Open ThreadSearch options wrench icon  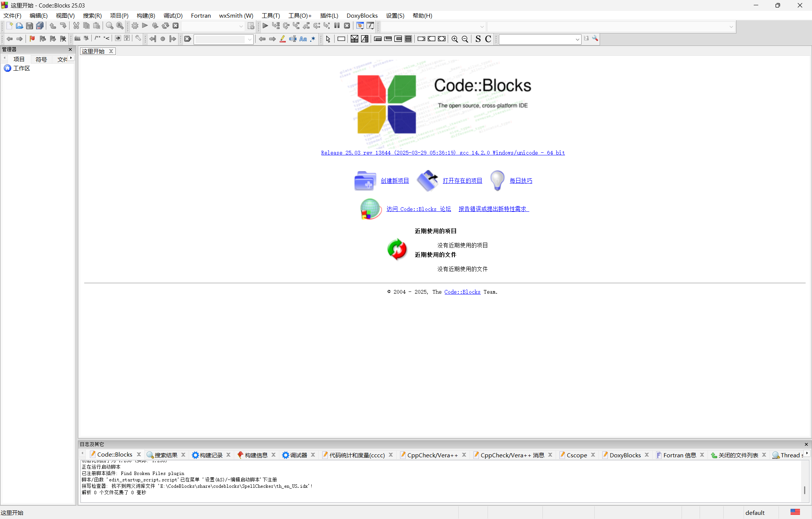point(595,38)
